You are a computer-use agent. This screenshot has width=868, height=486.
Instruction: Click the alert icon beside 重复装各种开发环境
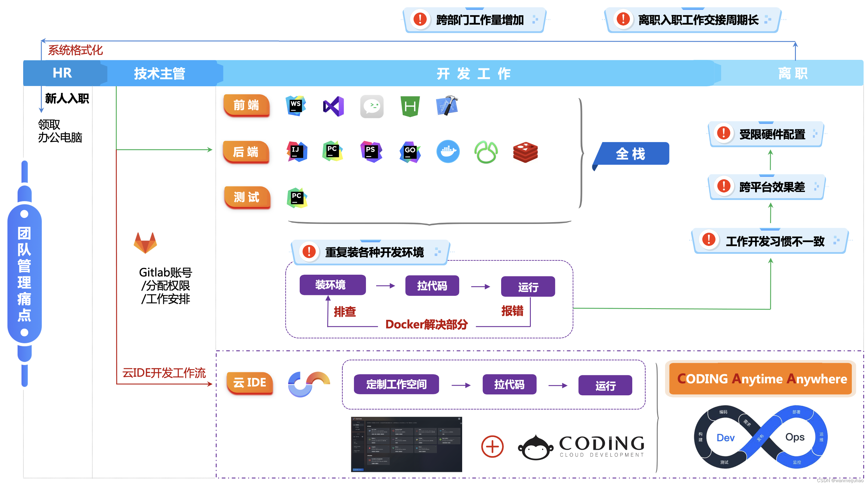[309, 251]
